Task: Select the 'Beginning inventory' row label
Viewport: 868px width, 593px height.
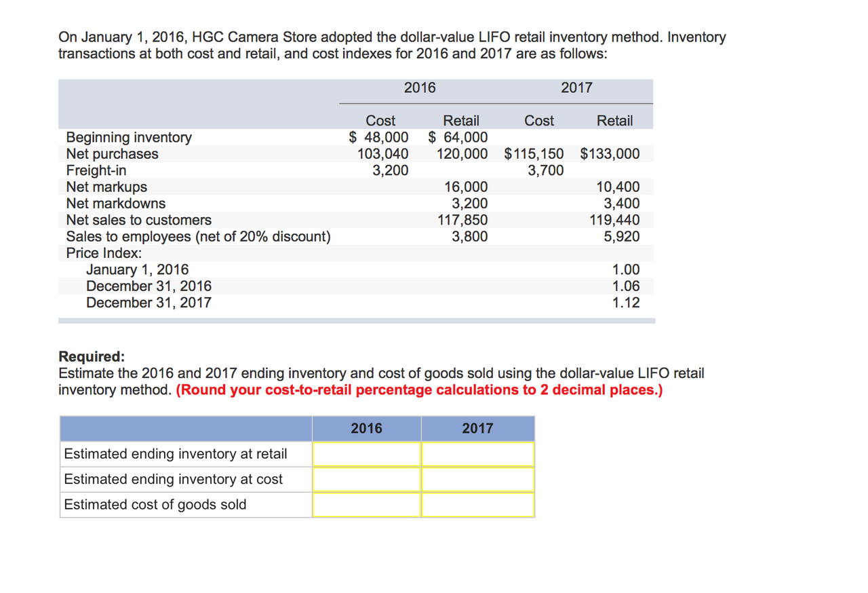Action: (129, 138)
